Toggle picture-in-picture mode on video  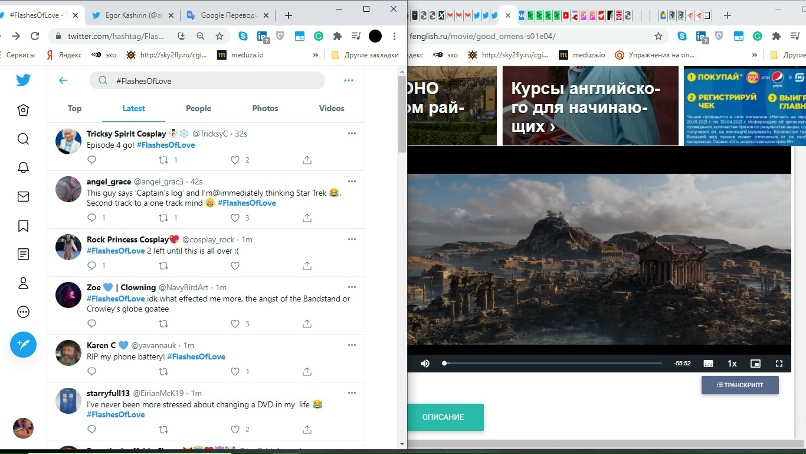756,363
